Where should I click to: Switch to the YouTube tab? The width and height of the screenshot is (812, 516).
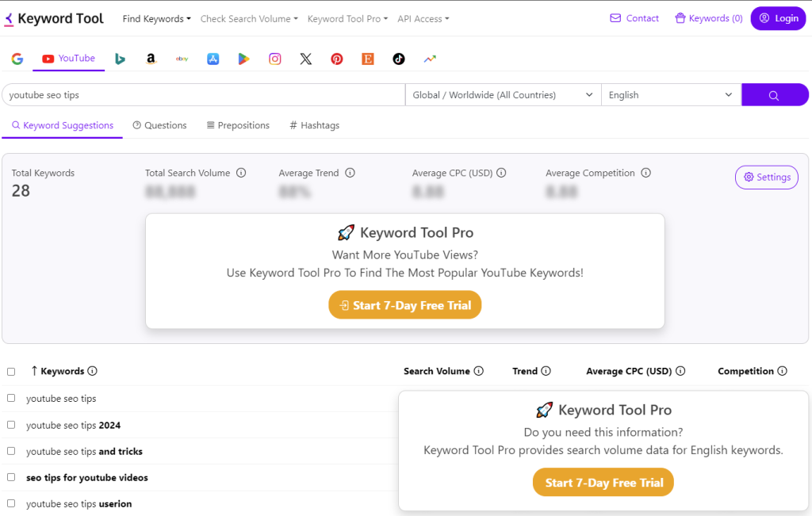tap(69, 59)
